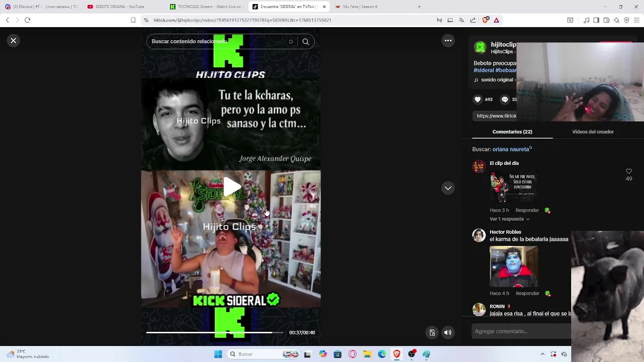The image size is (644, 362).
Task: Mute the video sound via speaker icon
Action: (x=448, y=332)
